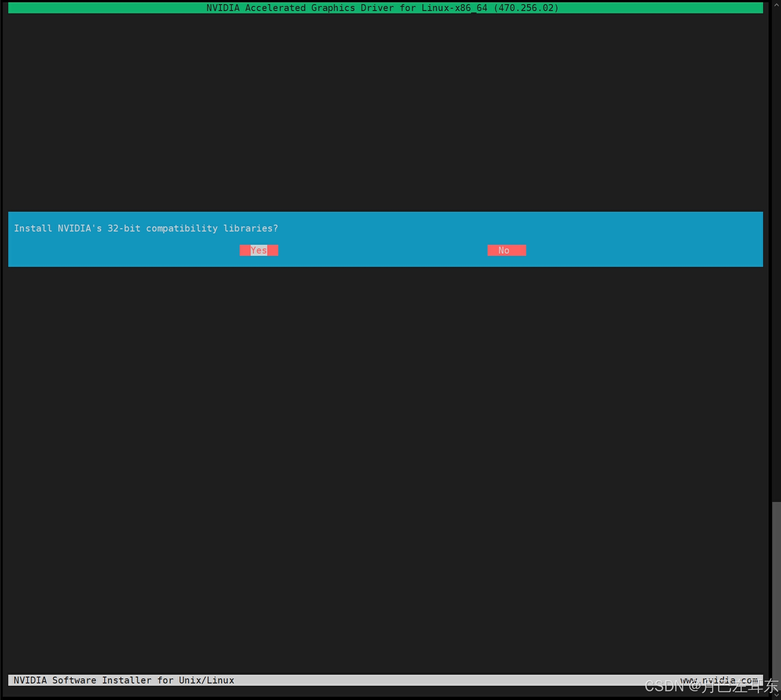Click the 'Install NVIDIA's 32-bit compatibility libraries?' prompt
The width and height of the screenshot is (781, 700).
click(146, 228)
